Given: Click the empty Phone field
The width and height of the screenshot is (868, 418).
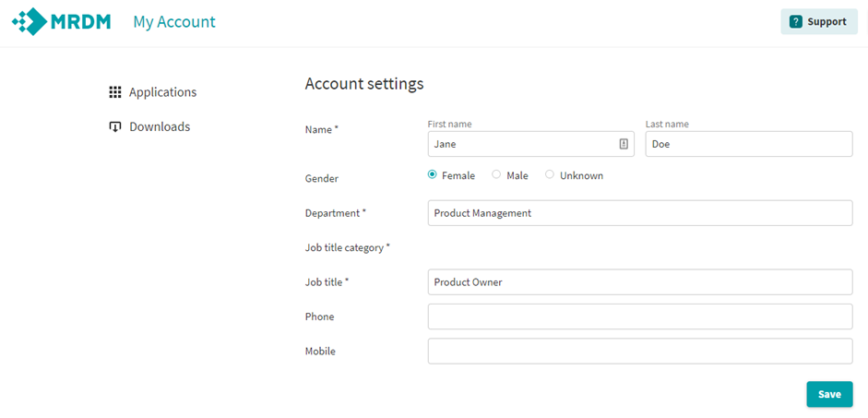Looking at the screenshot, I should [640, 316].
